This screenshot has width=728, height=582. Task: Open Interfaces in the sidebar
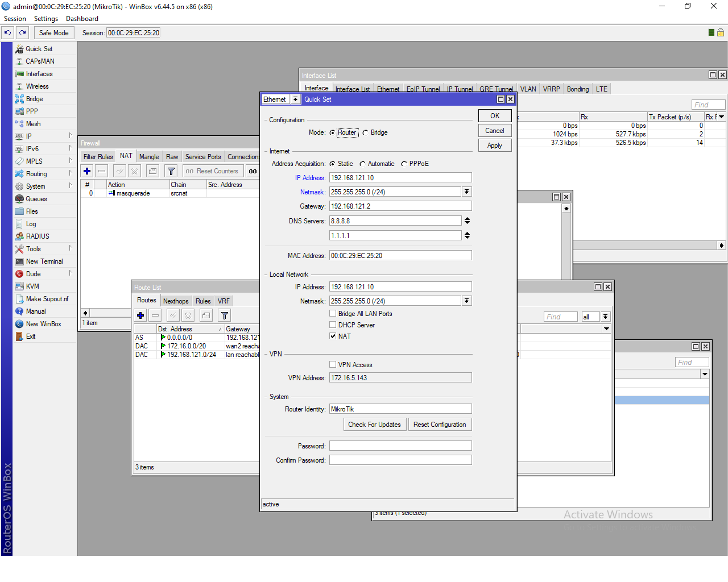39,74
